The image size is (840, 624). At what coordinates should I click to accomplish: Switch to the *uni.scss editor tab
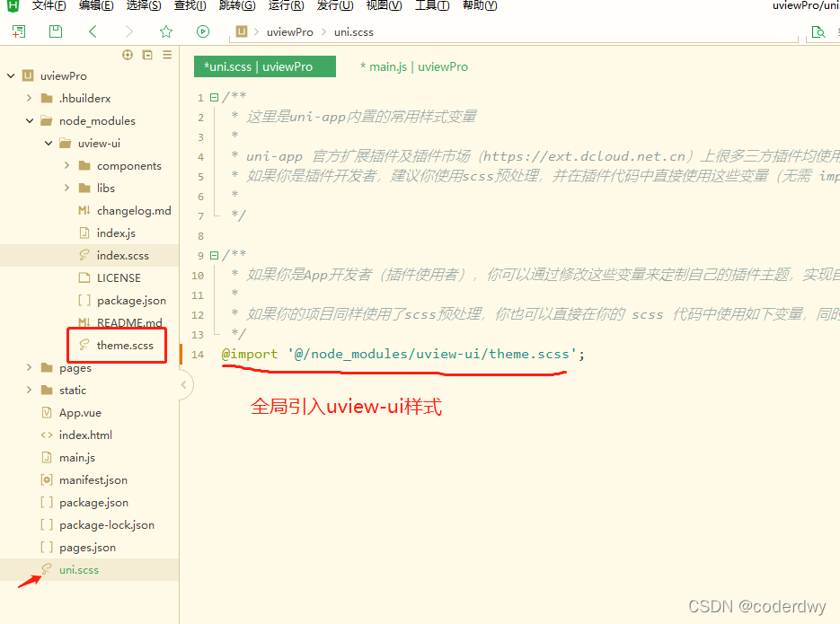[265, 66]
